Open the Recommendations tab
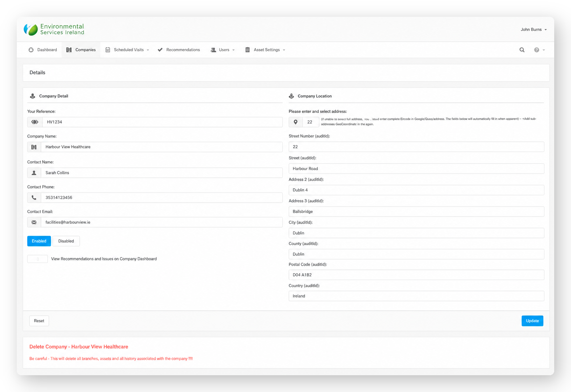 [179, 50]
